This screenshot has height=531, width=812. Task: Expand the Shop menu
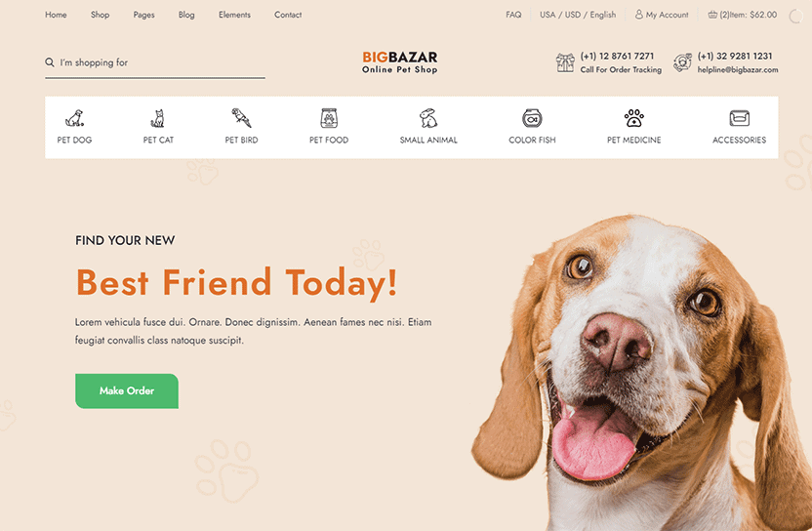click(100, 15)
